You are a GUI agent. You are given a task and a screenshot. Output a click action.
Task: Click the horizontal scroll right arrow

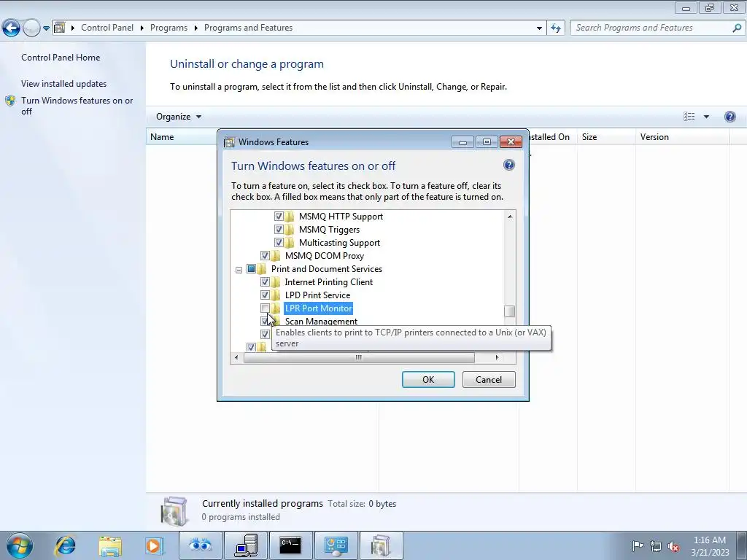[x=497, y=357]
